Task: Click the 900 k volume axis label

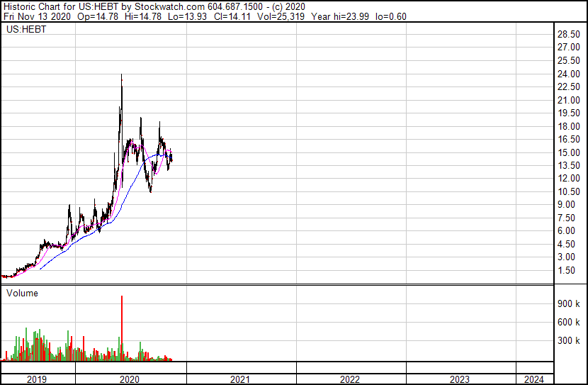Action: [568, 303]
